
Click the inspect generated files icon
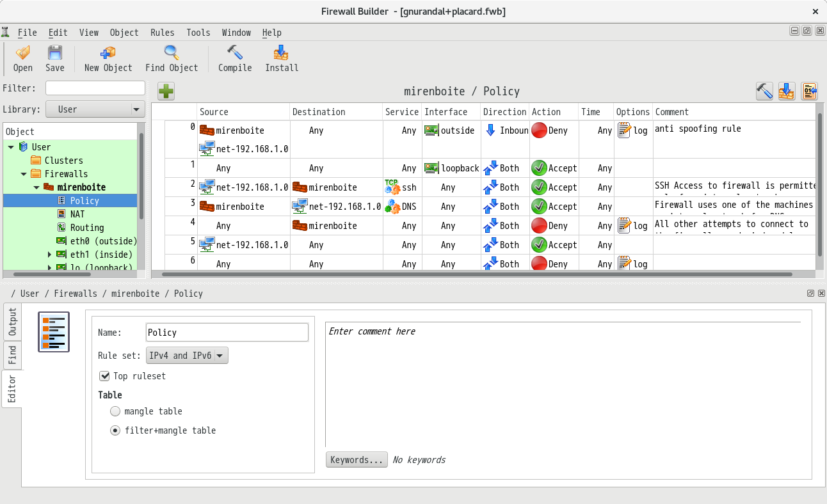tap(809, 91)
